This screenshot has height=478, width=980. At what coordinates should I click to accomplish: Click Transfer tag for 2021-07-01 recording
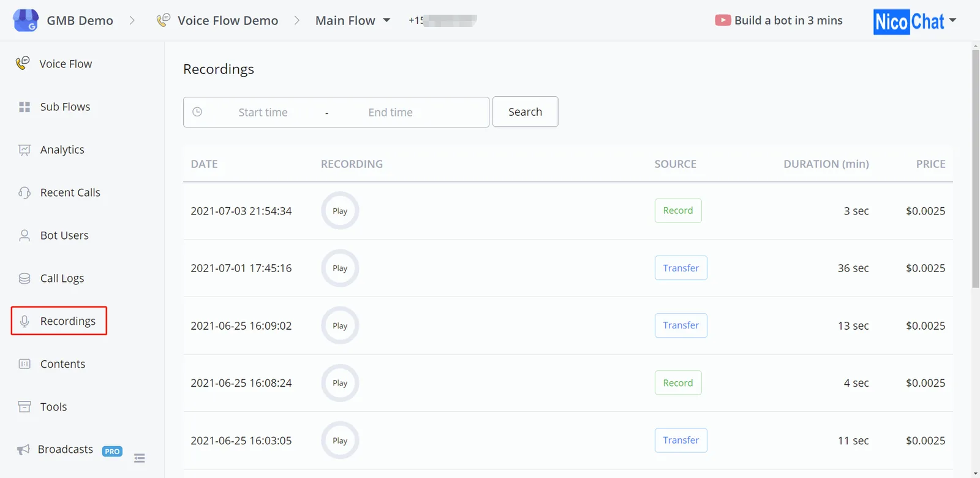coord(681,268)
